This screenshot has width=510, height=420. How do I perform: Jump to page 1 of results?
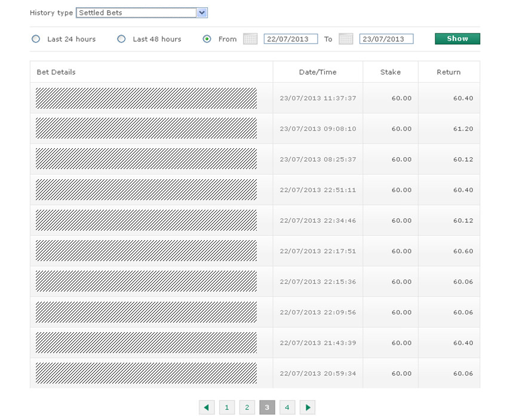tap(227, 407)
